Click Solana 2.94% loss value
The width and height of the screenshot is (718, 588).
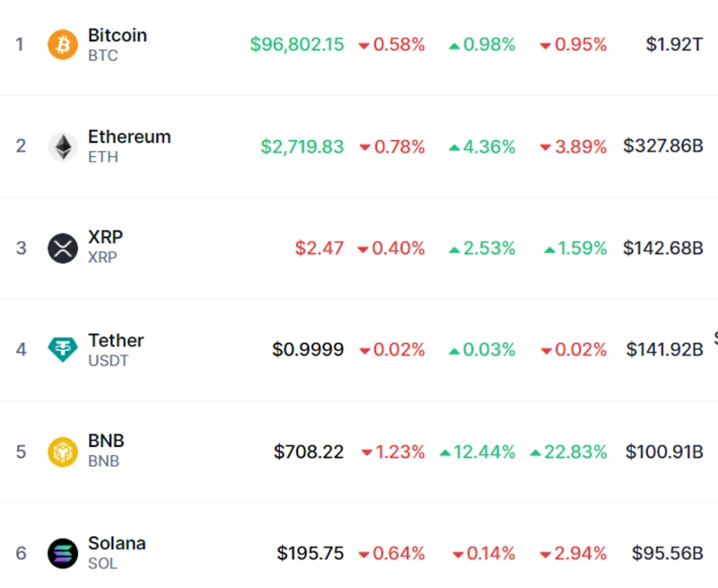pos(580,553)
